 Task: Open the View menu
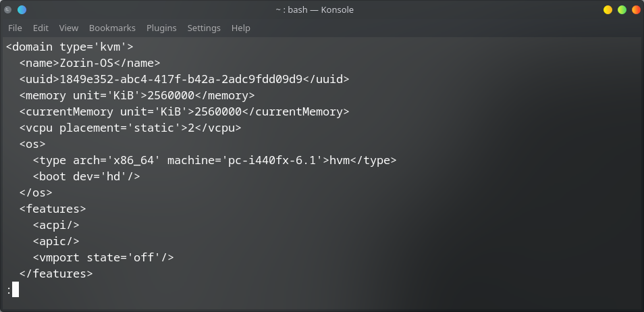[69, 28]
